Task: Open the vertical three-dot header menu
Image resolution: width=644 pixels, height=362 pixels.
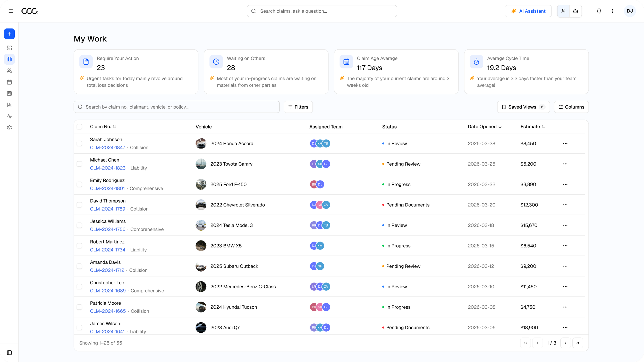Action: 612,11
